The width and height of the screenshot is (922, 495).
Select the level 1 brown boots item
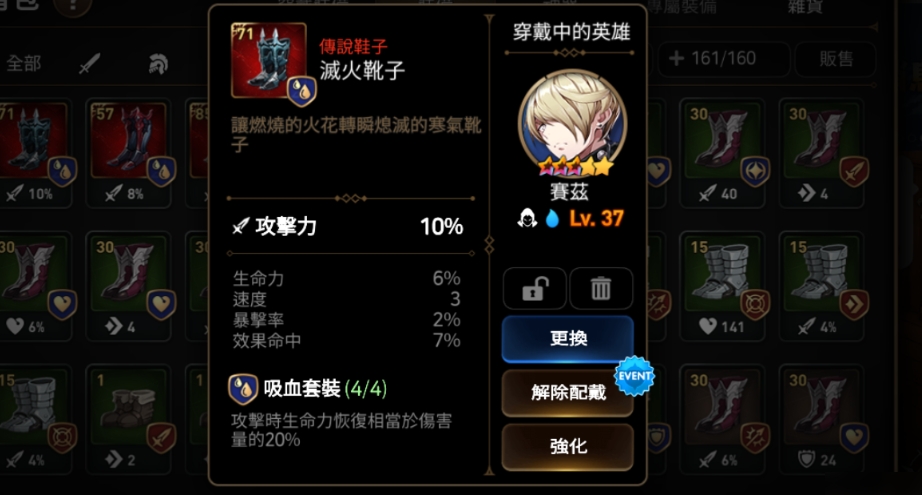coord(129,420)
